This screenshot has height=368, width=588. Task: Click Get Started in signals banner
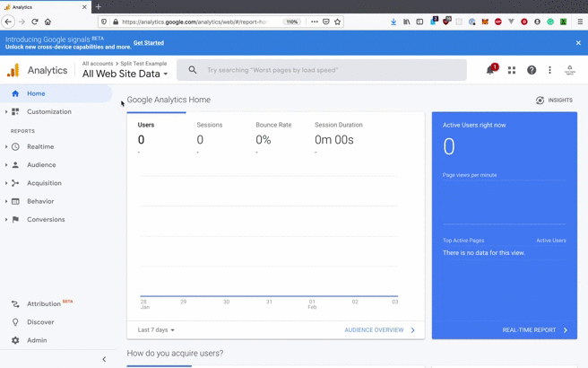(x=149, y=43)
